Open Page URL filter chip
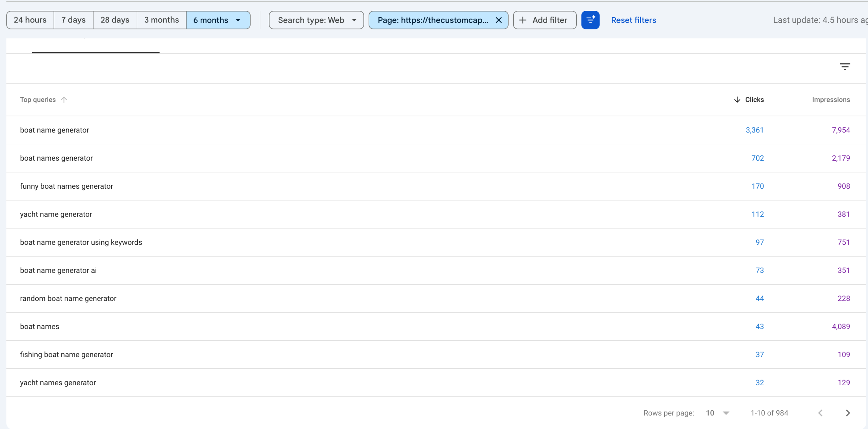The width and height of the screenshot is (868, 429). [x=433, y=20]
